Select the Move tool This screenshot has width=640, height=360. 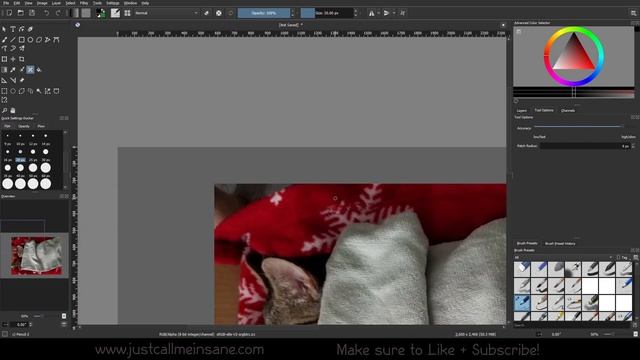(13, 59)
